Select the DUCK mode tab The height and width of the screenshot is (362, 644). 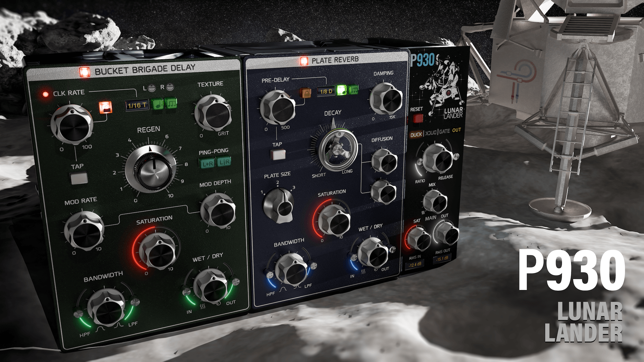[416, 134]
